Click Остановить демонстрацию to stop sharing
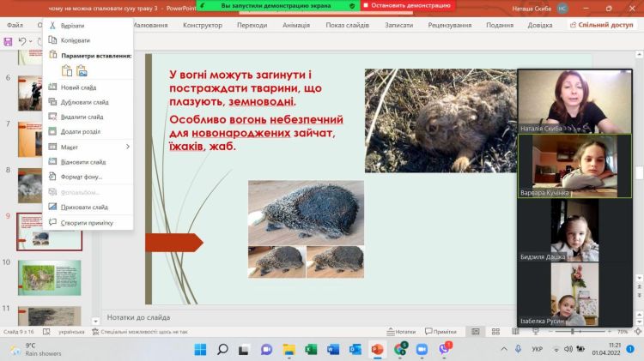644x361 pixels. click(406, 5)
